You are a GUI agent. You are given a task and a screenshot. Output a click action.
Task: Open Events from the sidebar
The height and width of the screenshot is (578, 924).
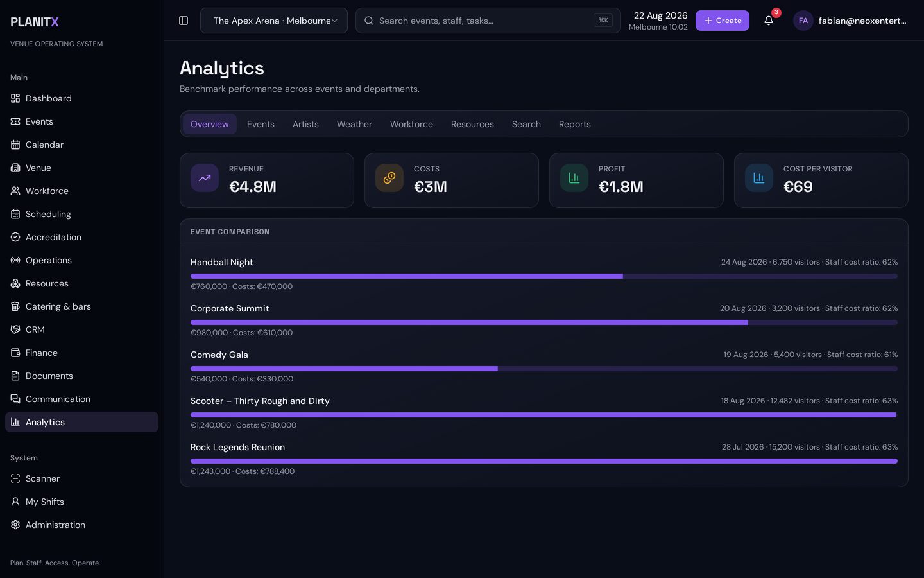pos(81,121)
